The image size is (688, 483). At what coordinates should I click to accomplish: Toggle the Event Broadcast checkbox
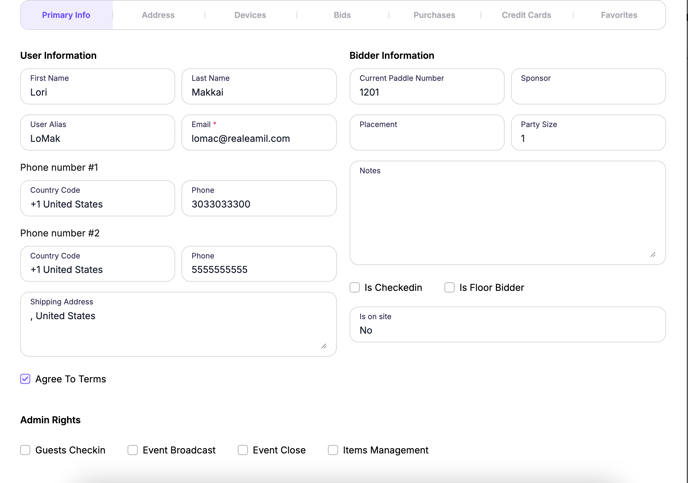point(132,450)
